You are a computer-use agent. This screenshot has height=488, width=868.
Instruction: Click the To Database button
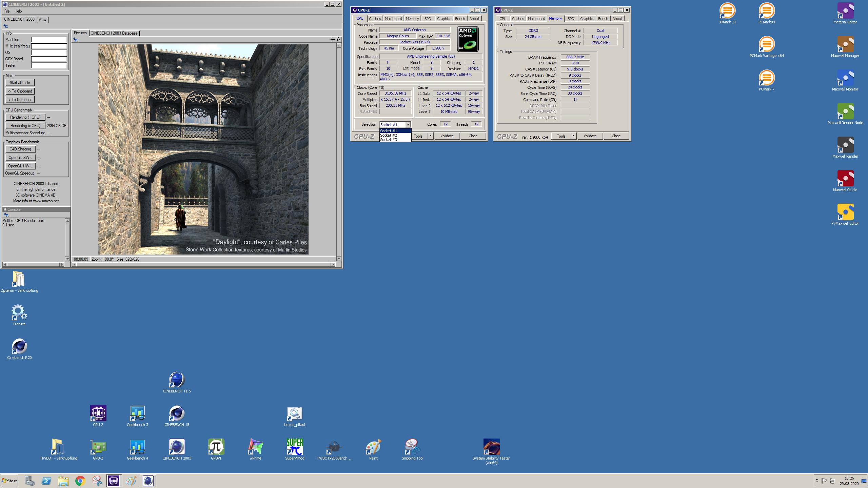(20, 100)
